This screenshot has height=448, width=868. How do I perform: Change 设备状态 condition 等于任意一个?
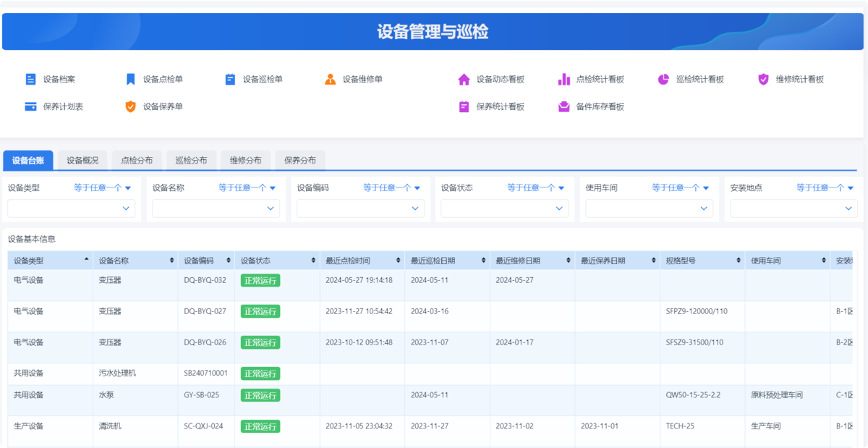(x=536, y=187)
